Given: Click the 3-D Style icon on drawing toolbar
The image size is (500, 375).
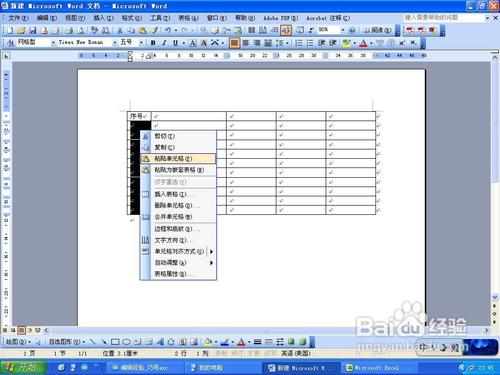Looking at the screenshot, I should pyautogui.click(x=302, y=342).
